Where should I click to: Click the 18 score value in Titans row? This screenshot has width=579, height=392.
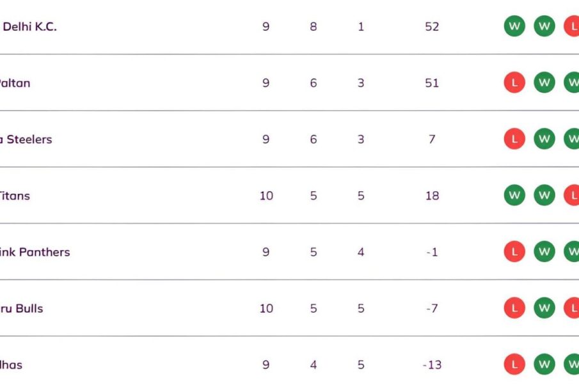[432, 196]
